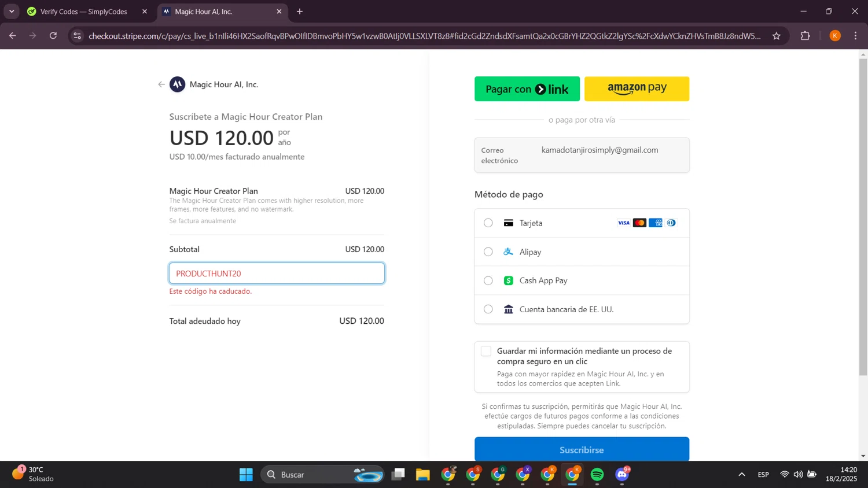Click the ESP language indicator
Image resolution: width=868 pixels, height=488 pixels.
pos(763,475)
